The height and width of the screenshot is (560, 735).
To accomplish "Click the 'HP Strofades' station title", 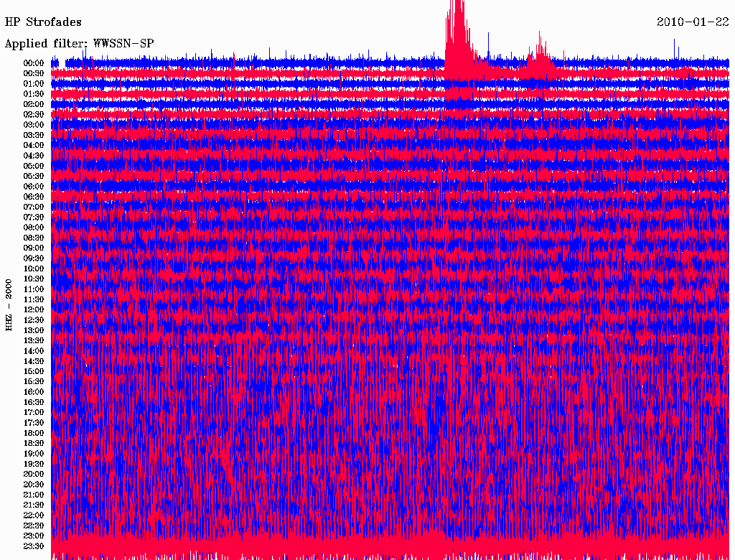I will tap(43, 22).
